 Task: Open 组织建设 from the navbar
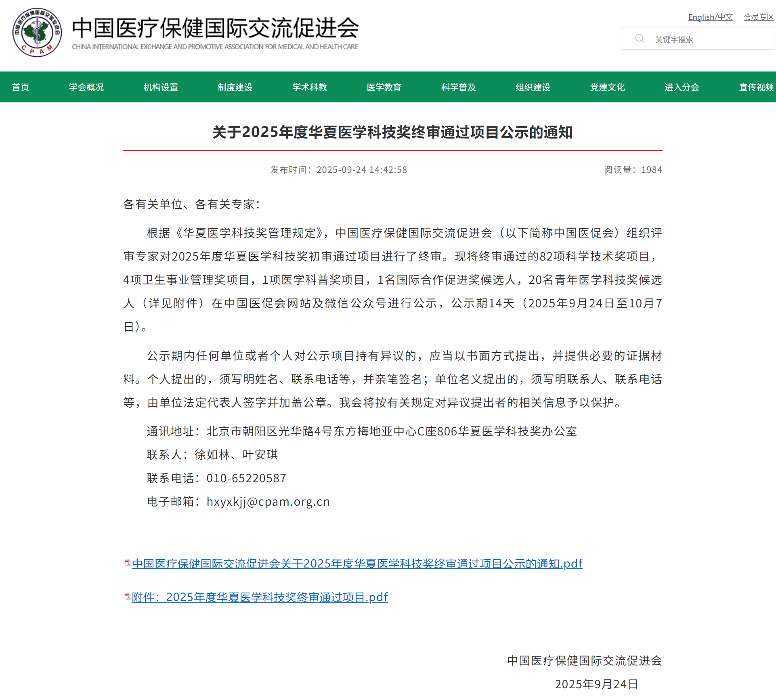coord(533,87)
